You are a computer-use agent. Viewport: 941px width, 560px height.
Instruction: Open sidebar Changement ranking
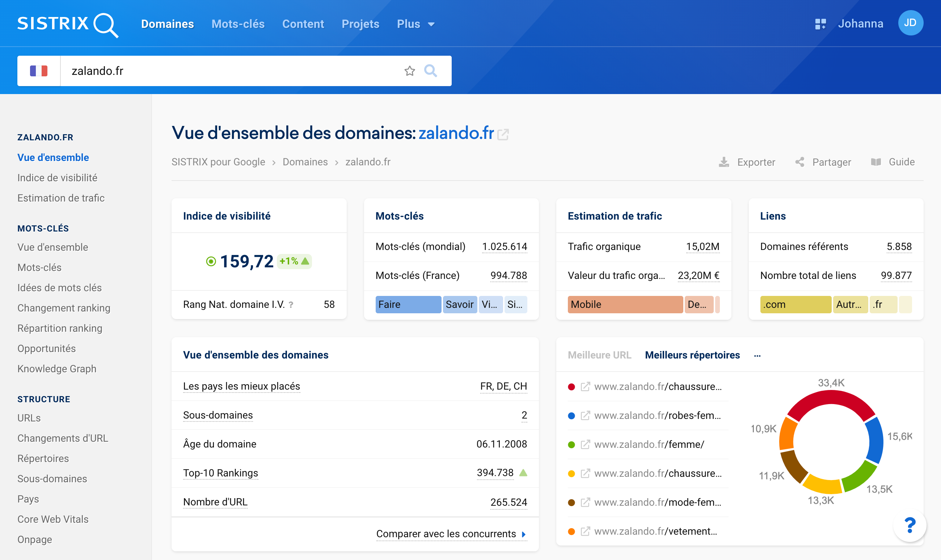click(x=64, y=308)
